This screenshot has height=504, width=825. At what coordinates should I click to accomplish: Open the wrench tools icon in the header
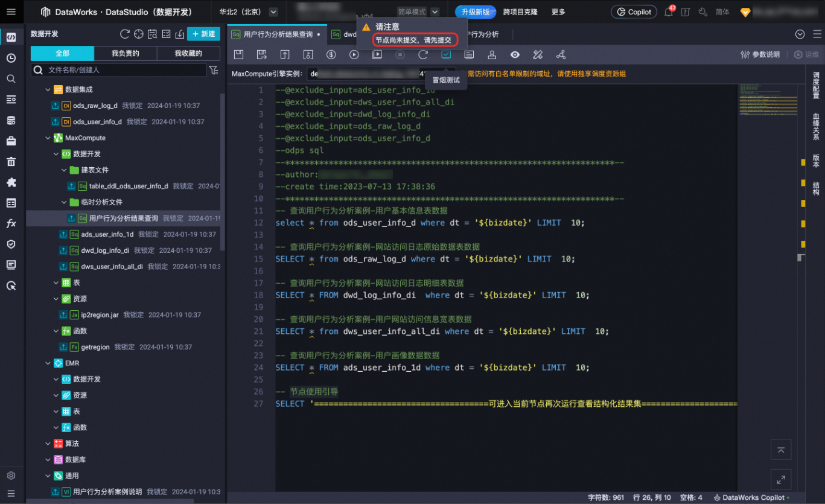point(702,11)
